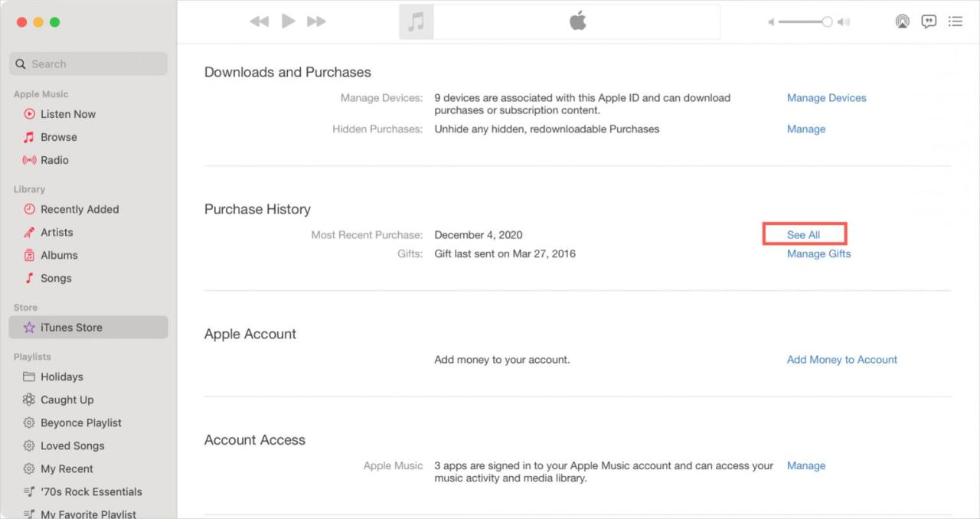Open the Lyrics panel icon
Screen dimensions: 980x519
(x=929, y=21)
